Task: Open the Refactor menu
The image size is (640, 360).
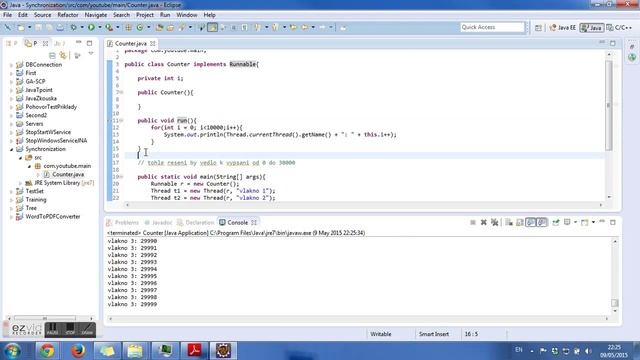Action: coord(68,15)
